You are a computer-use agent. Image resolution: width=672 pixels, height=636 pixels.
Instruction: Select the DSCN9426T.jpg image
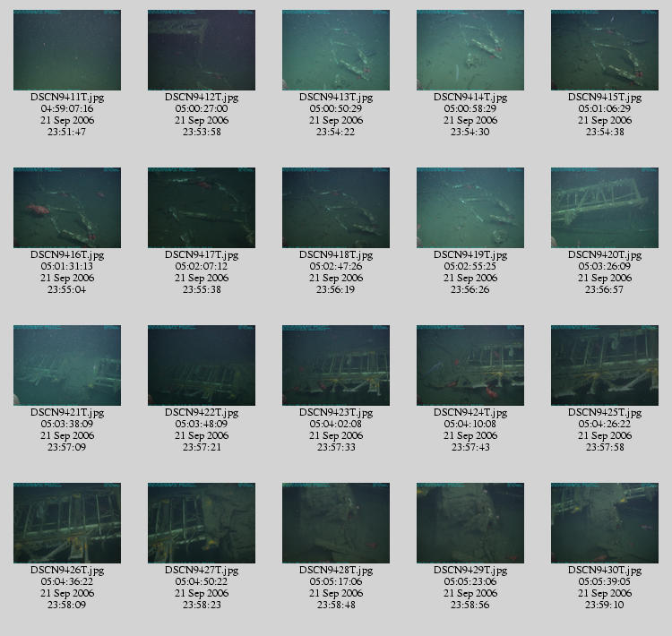tap(67, 523)
